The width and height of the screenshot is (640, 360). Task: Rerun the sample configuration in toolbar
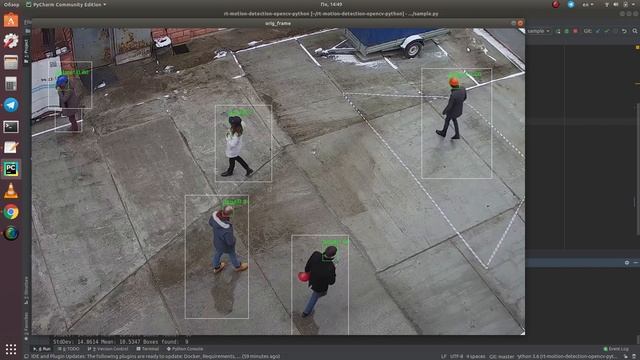coord(558,31)
